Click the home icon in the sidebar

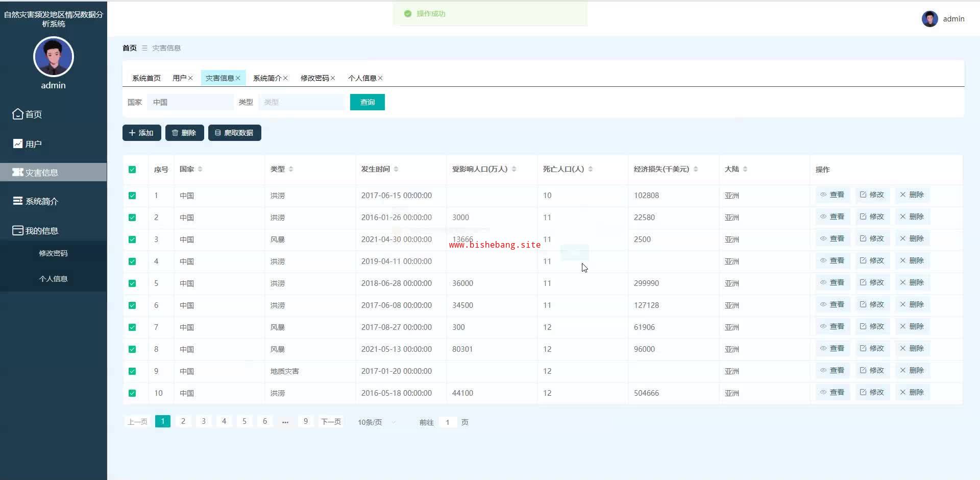(18, 114)
